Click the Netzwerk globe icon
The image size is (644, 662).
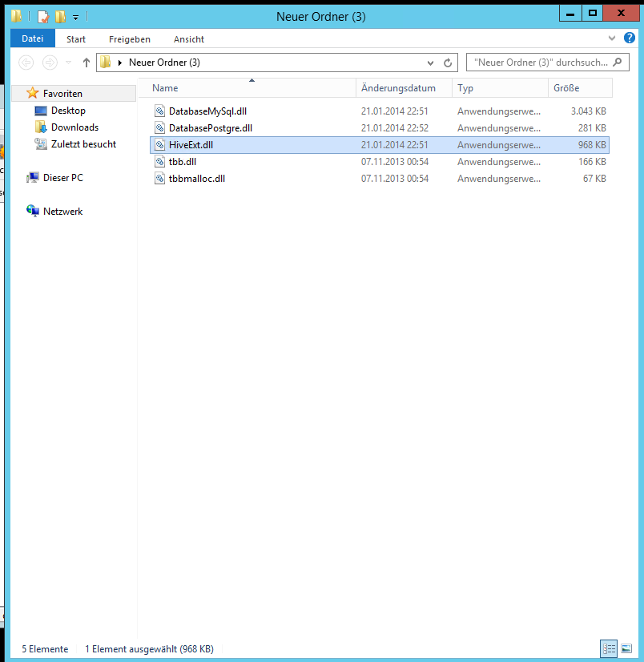pyautogui.click(x=33, y=211)
